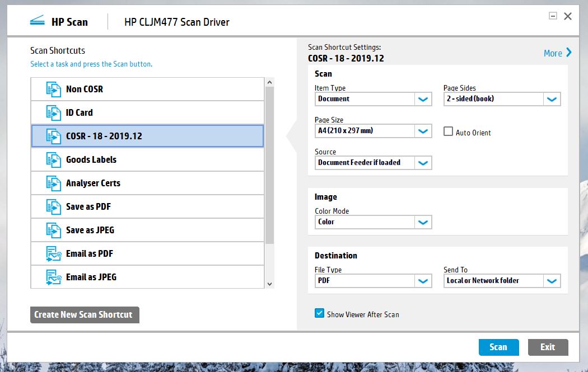Click the Goods Labels shortcut icon
588x372 pixels.
click(54, 160)
